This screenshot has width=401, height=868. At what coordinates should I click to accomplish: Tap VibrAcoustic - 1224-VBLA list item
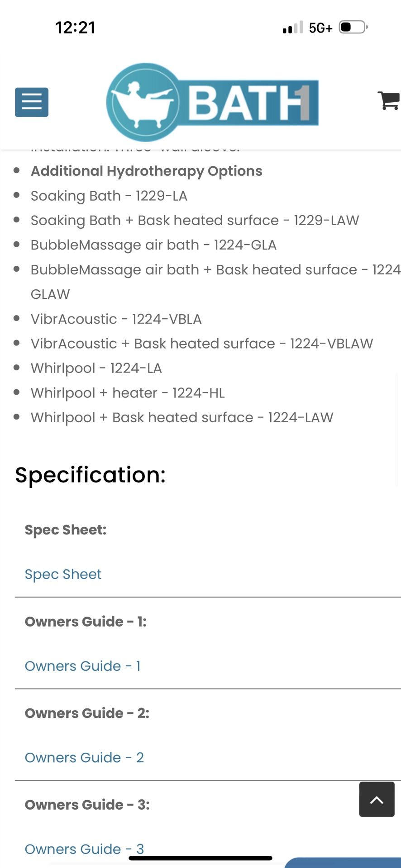click(116, 319)
